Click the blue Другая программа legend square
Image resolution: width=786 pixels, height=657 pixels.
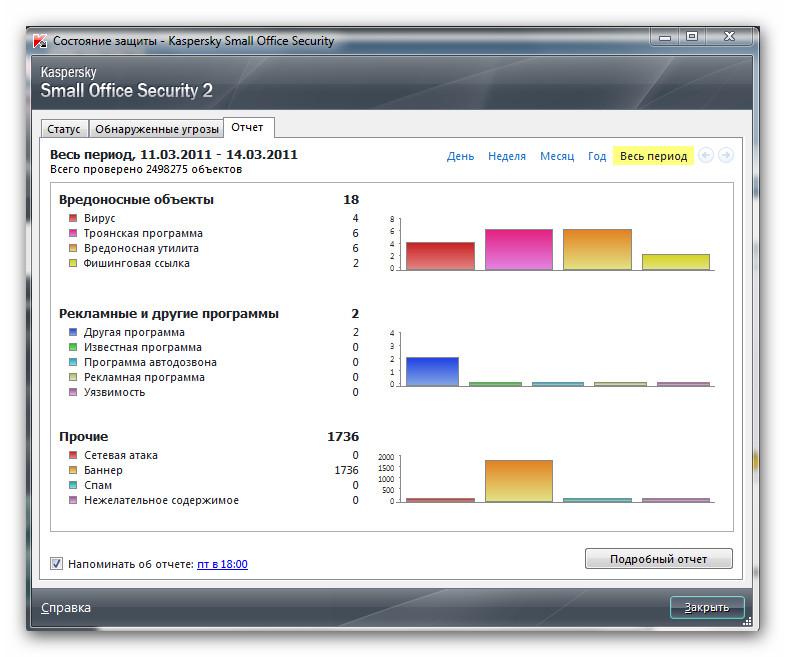[x=73, y=332]
